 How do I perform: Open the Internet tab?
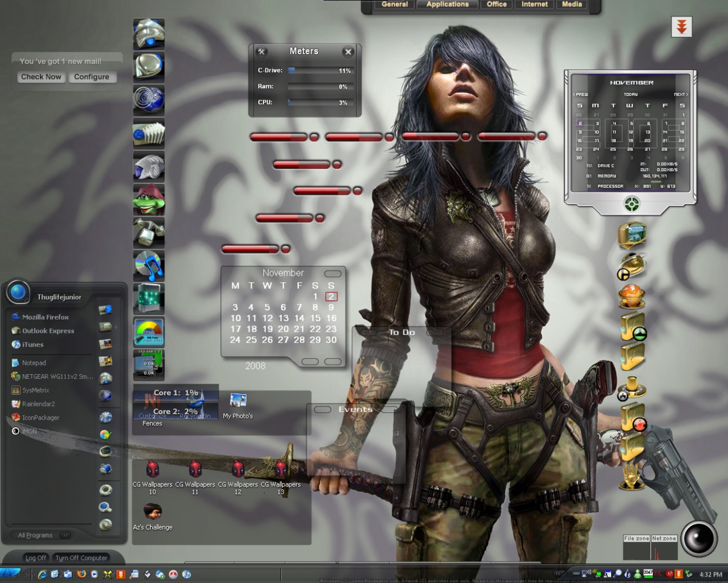point(535,5)
